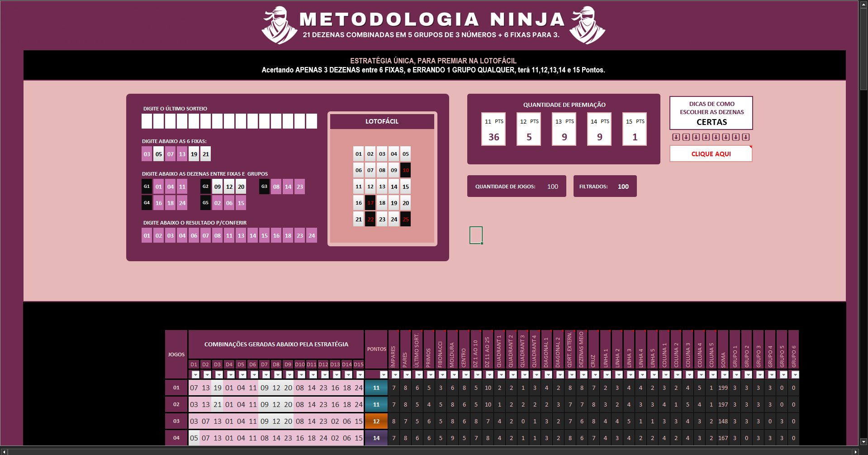
Task: Select the 11 PTS prize count box
Action: (x=493, y=129)
